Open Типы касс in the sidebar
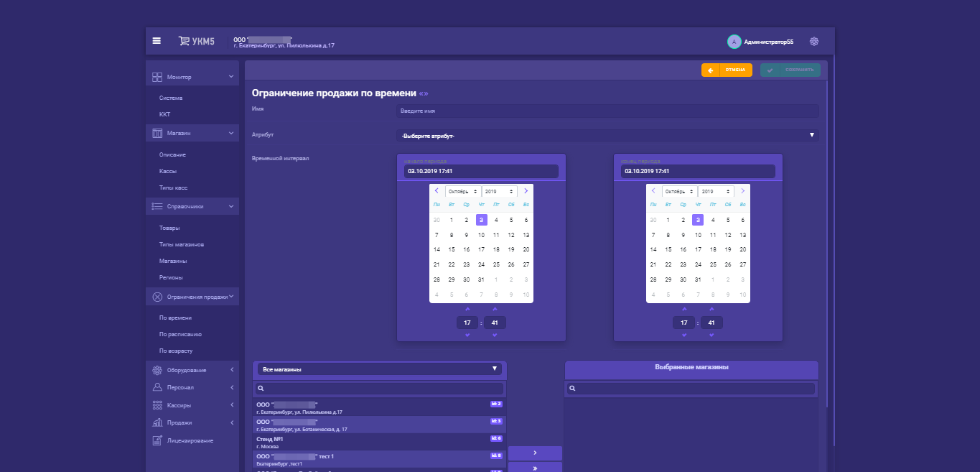 point(174,188)
